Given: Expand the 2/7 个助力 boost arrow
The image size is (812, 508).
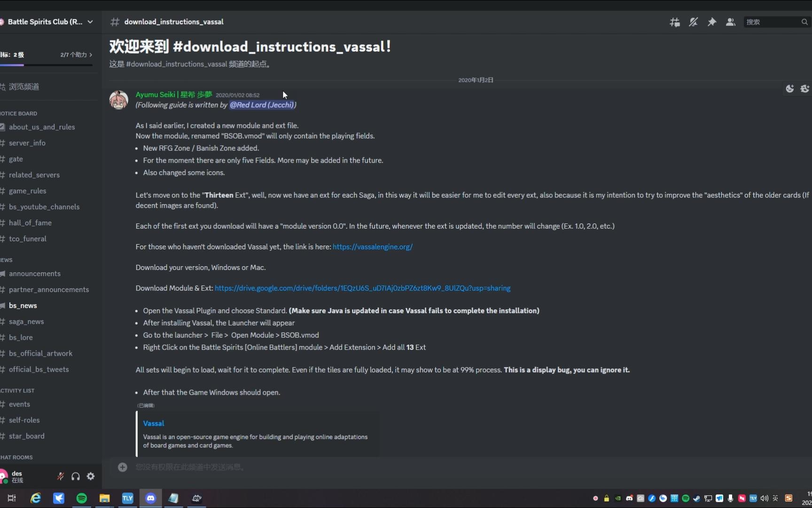Looking at the screenshot, I should (x=91, y=55).
